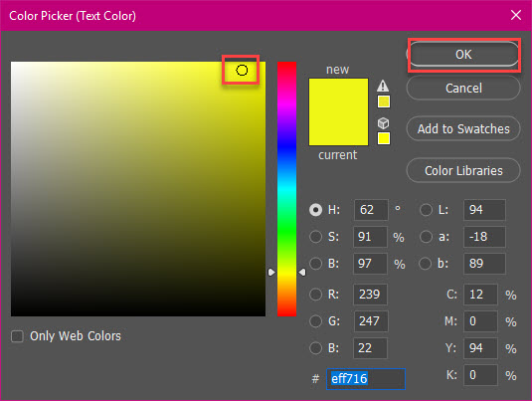Click the Lab b field showing 89

(484, 264)
